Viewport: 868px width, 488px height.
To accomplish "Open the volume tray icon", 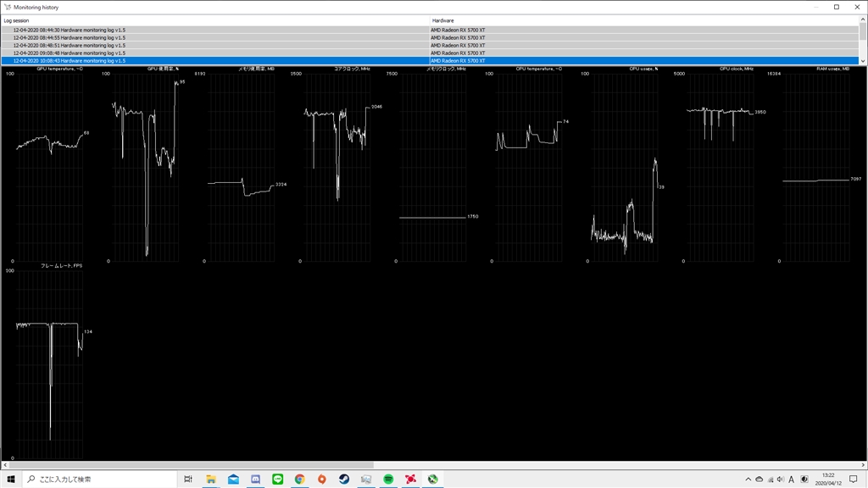I will click(781, 480).
